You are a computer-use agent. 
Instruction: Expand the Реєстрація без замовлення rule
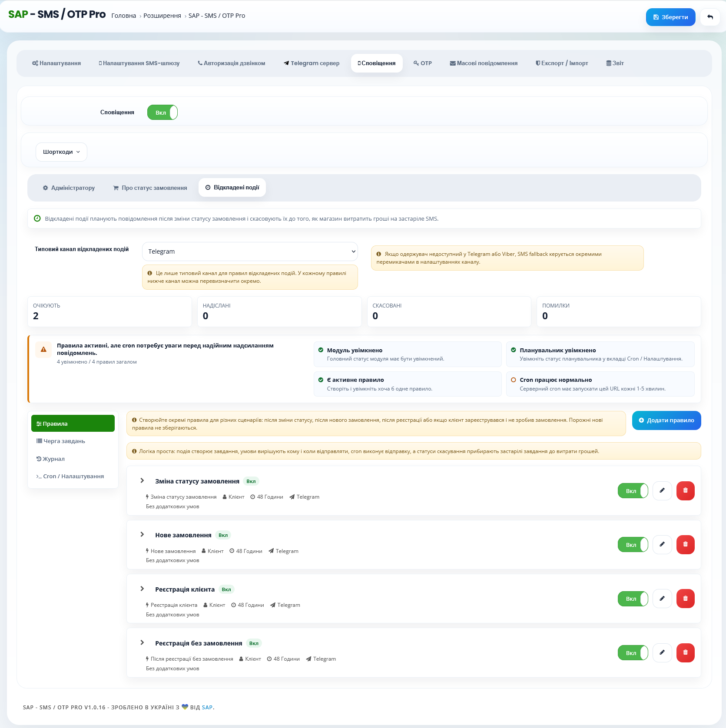(x=142, y=642)
